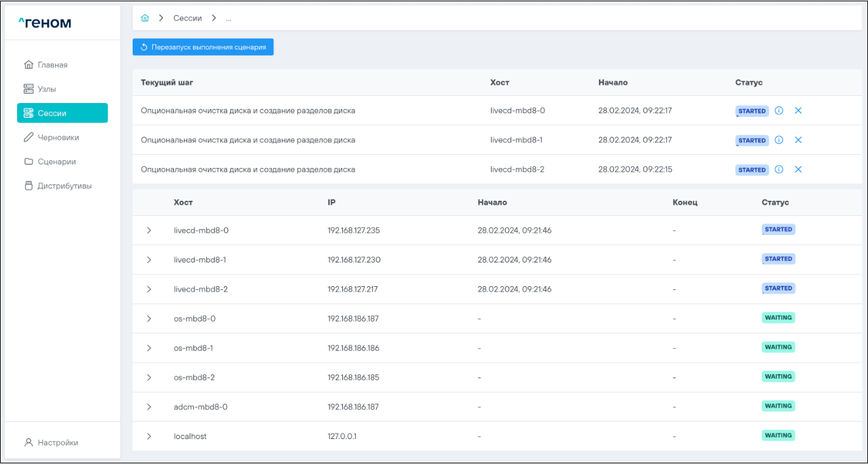Cancel livecd-mbd8-0 step with X icon
The image size is (868, 464).
click(798, 111)
